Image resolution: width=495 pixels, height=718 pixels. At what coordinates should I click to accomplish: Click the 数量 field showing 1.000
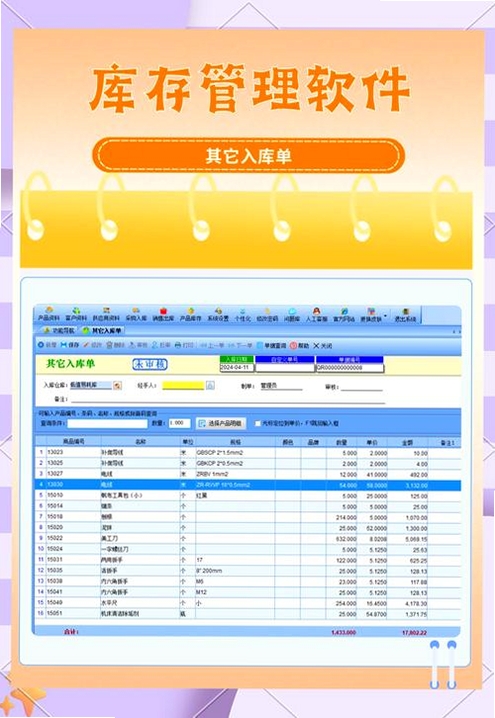(x=179, y=424)
